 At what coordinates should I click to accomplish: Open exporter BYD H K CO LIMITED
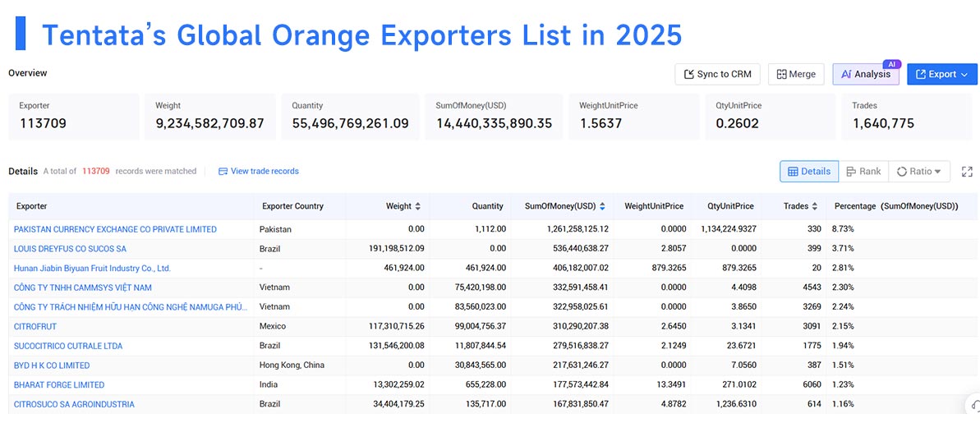point(52,365)
